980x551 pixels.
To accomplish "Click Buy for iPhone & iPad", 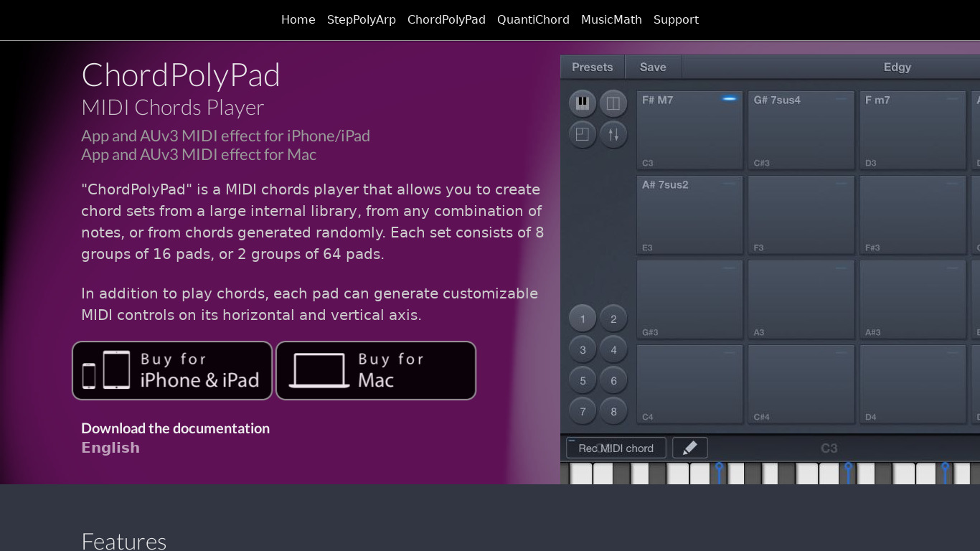I will tap(172, 370).
